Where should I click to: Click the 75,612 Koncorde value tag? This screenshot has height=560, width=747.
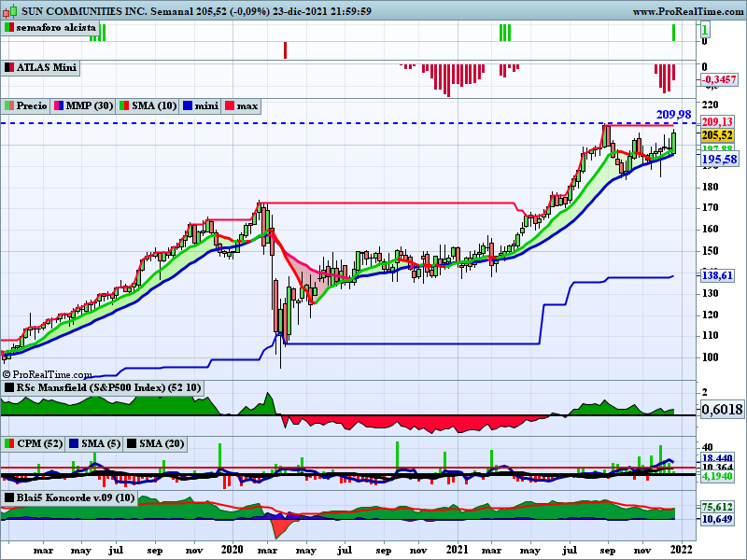pos(717,507)
